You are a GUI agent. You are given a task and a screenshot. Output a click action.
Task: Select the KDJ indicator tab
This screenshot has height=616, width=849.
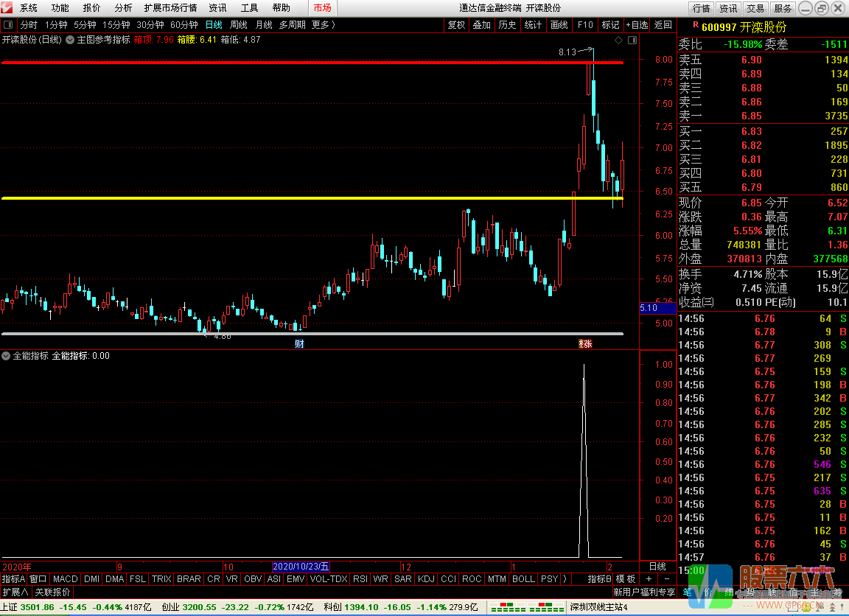426,578
